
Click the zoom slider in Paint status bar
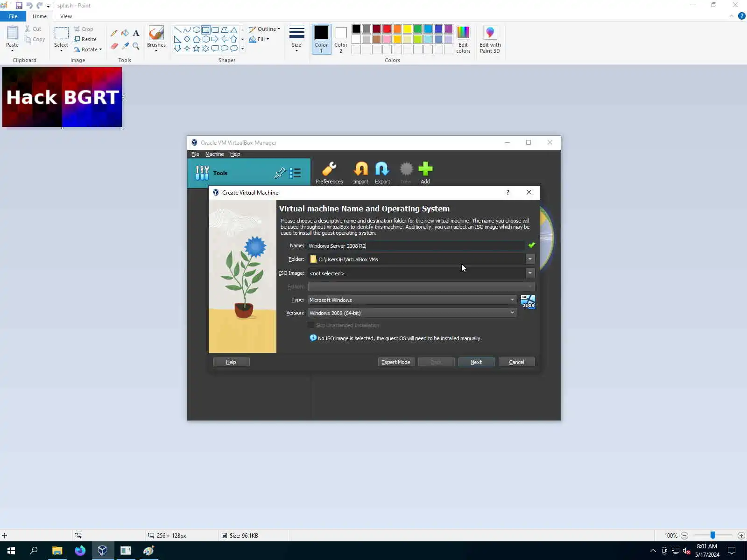click(712, 536)
